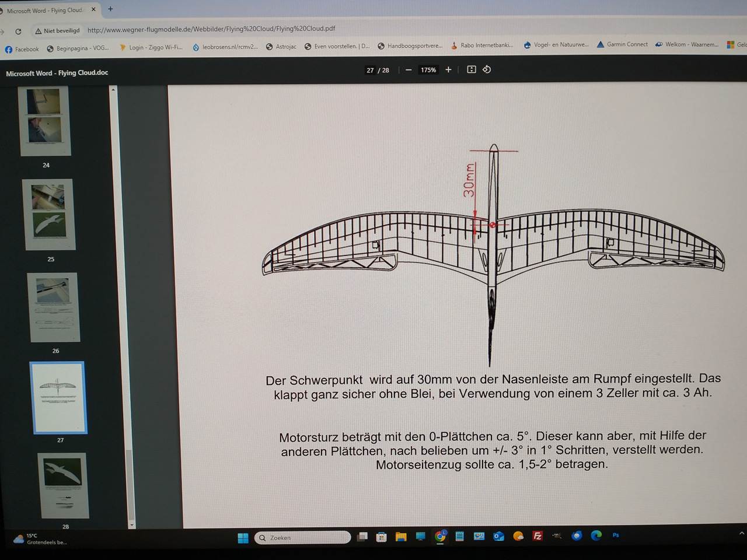747x560 pixels.
Task: Open Microsoft Edge from the taskbar
Action: click(596, 535)
